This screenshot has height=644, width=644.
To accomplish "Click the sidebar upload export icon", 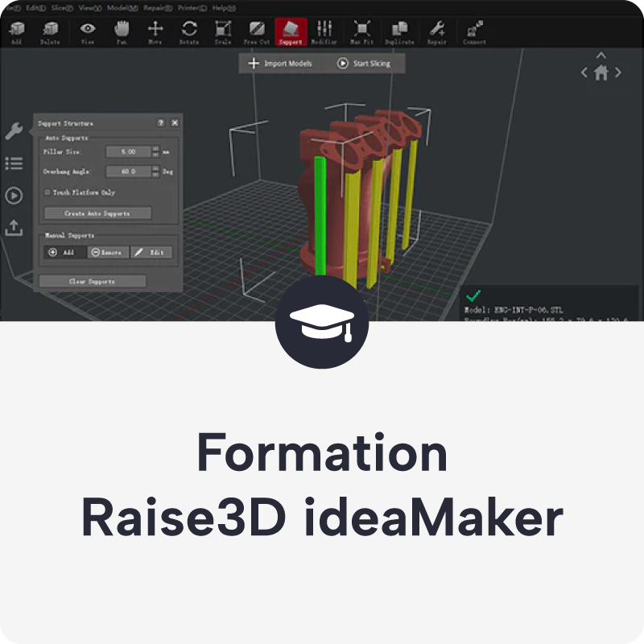I will [14, 228].
